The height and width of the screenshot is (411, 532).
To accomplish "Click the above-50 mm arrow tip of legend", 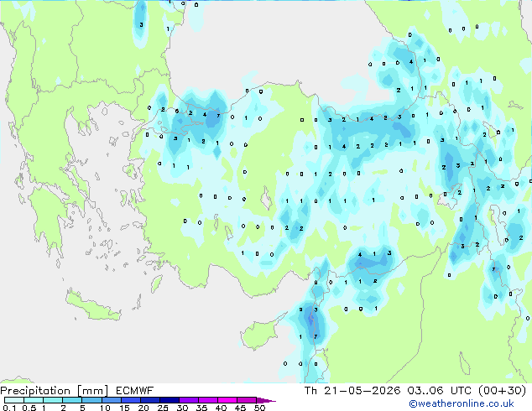I will point(266,400).
